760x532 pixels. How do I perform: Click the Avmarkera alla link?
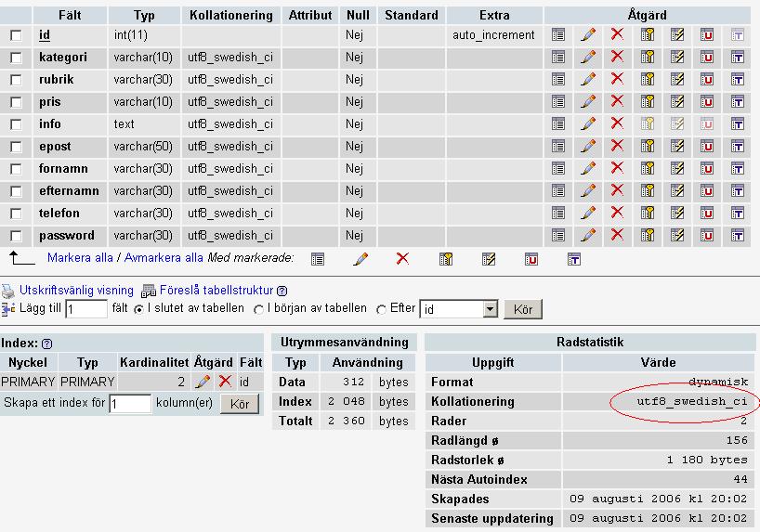click(x=164, y=257)
